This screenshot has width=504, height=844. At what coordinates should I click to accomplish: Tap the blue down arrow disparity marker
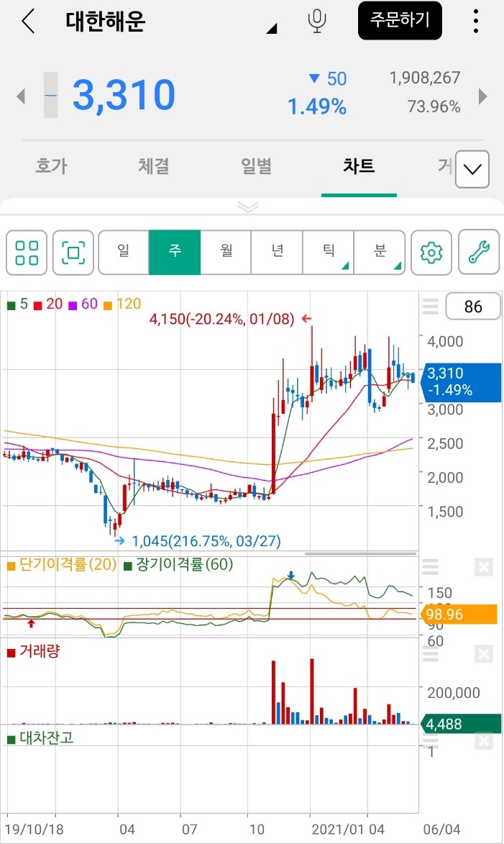291,576
